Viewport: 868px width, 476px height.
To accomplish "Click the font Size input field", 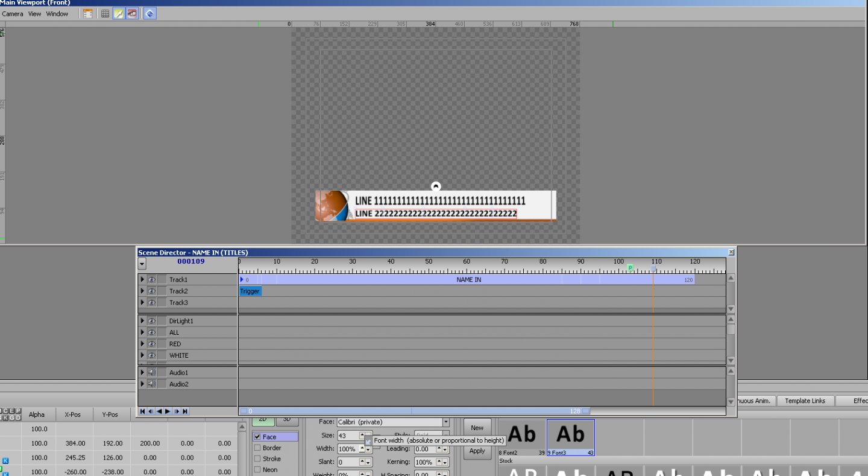I will coord(348,436).
